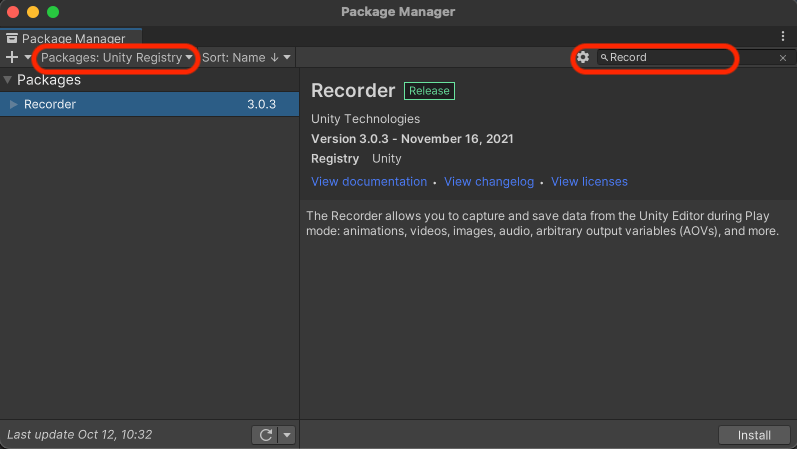Select the Recorder package row
The height and width of the screenshot is (449, 797).
pos(149,104)
